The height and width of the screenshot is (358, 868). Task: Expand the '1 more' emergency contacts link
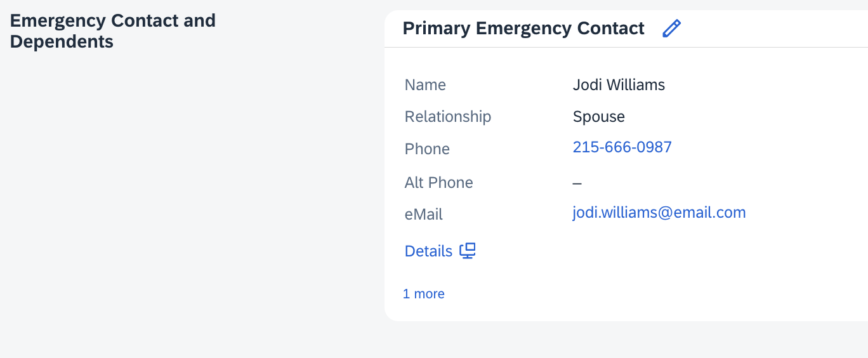pyautogui.click(x=423, y=294)
